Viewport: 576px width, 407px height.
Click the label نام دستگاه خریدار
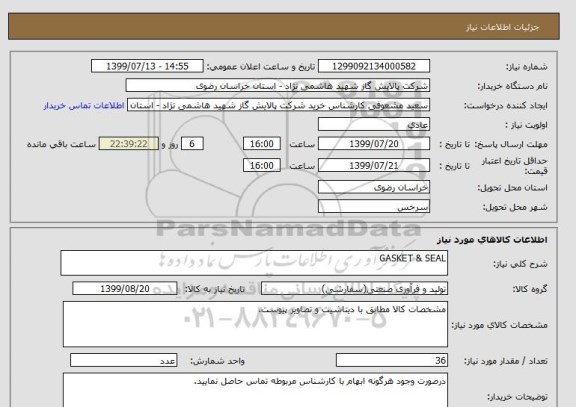(x=512, y=86)
